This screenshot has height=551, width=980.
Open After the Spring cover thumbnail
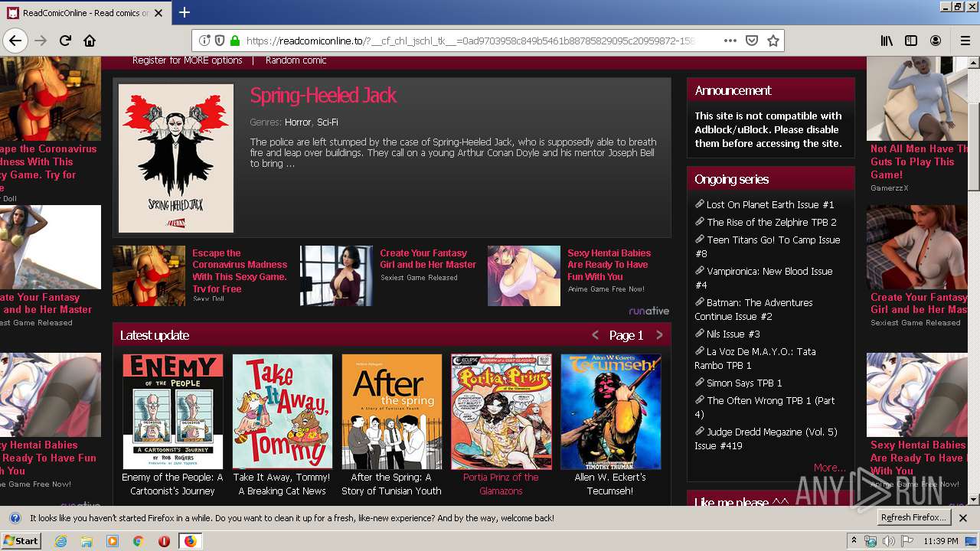pyautogui.click(x=392, y=412)
